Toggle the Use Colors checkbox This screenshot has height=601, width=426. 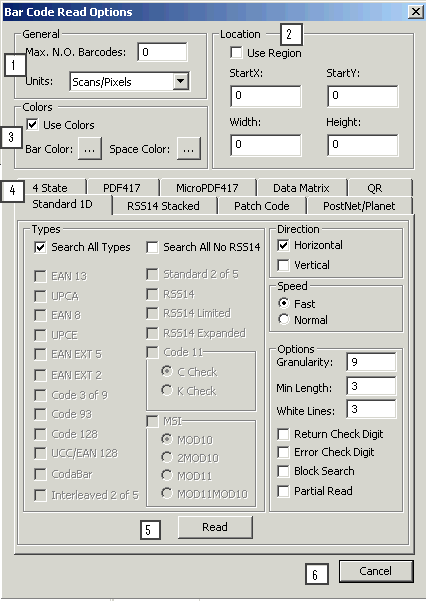(x=33, y=124)
